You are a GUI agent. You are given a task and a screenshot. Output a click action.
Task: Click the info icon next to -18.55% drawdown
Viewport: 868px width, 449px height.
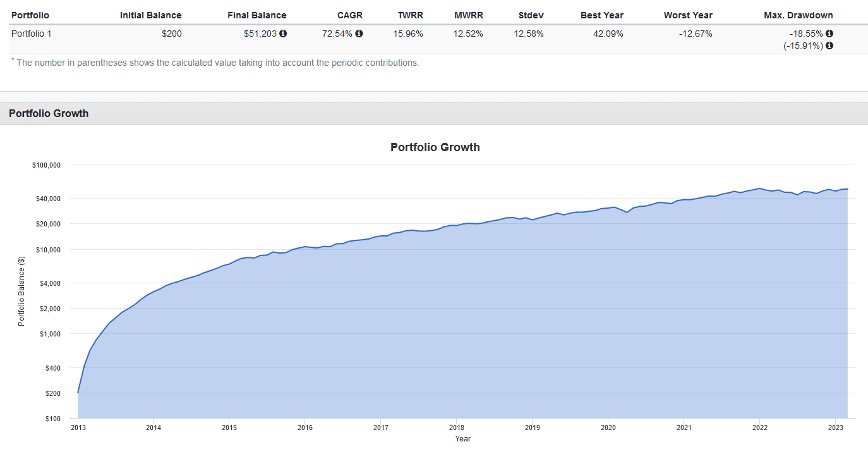coord(829,33)
